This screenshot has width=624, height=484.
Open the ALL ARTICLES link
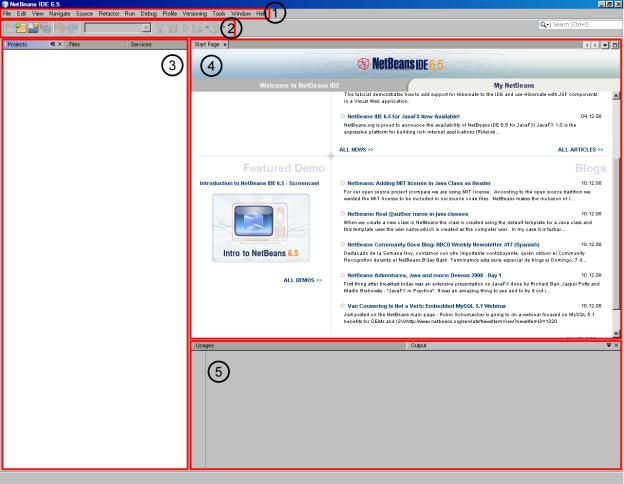pyautogui.click(x=581, y=150)
